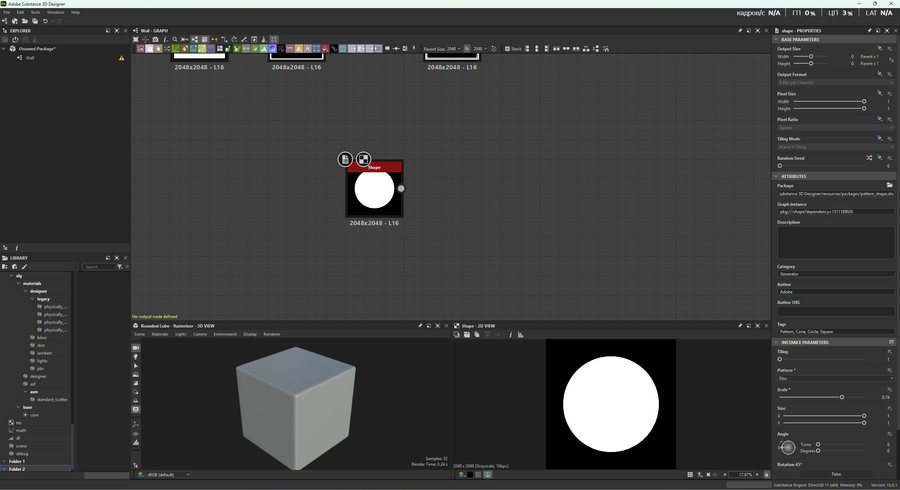
Task: Click the document icon above the Shape node
Action: [x=345, y=159]
